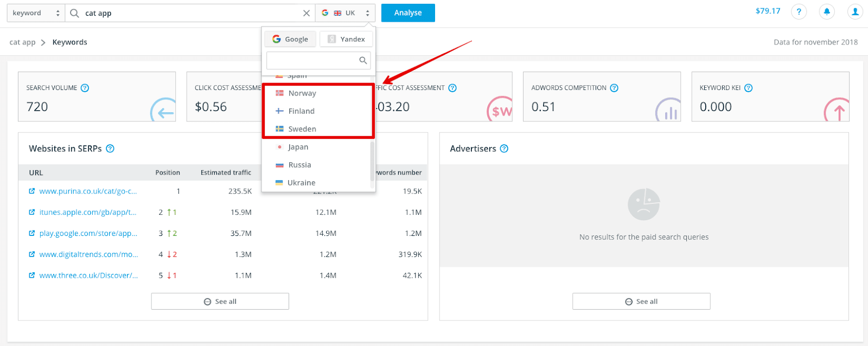This screenshot has height=346, width=868.
Task: Open external link icon for digitaltrends.com
Action: [32, 254]
